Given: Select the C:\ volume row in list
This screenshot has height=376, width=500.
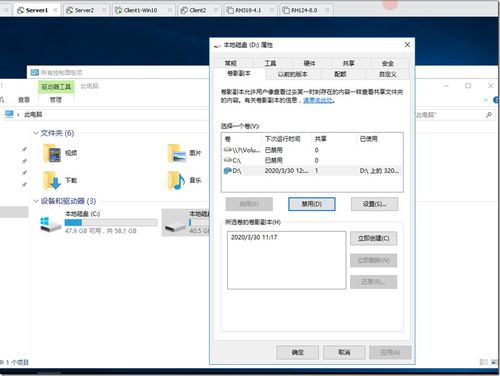Looking at the screenshot, I should click(312, 160).
